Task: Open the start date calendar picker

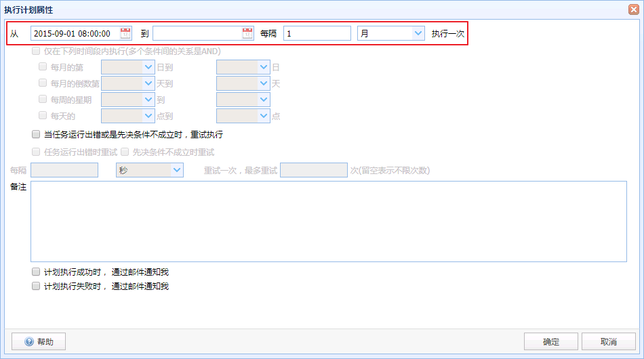Action: [x=125, y=33]
